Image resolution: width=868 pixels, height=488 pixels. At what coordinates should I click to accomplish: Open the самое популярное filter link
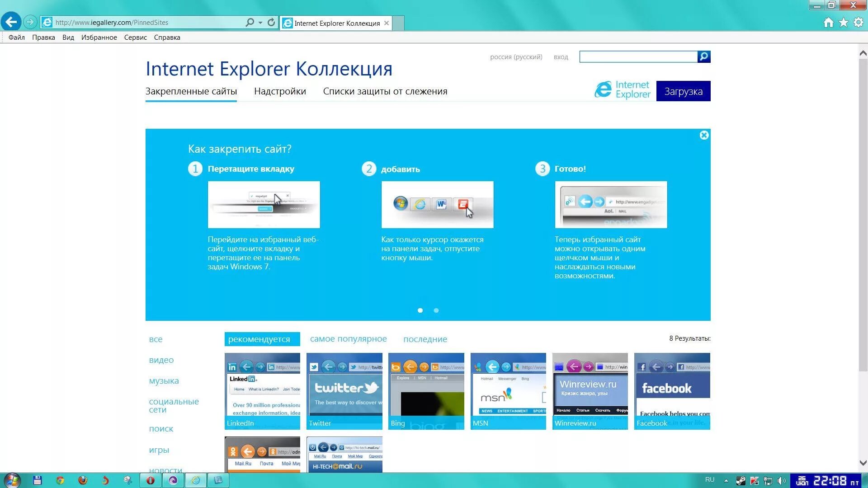coord(348,339)
